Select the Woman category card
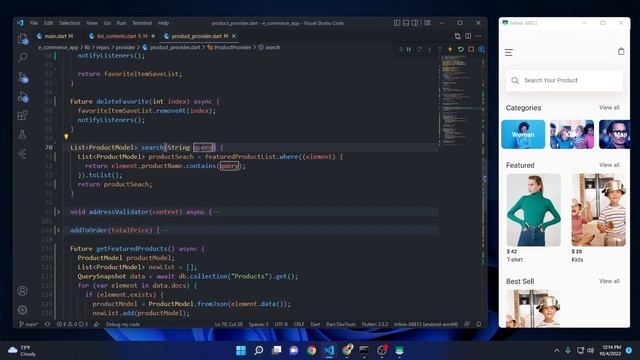 point(523,134)
